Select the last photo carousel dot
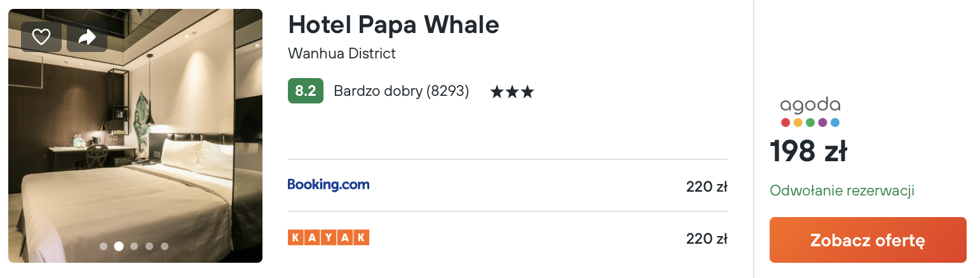This screenshot has height=278, width=980. click(x=165, y=246)
